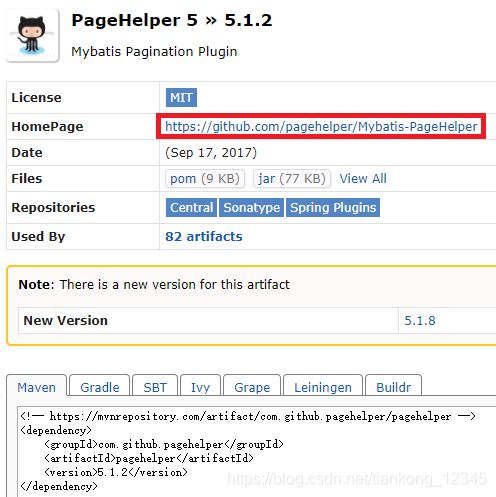This screenshot has width=496, height=497.
Task: Click the Mybatis Pagination Plugin description
Action: pos(154,52)
